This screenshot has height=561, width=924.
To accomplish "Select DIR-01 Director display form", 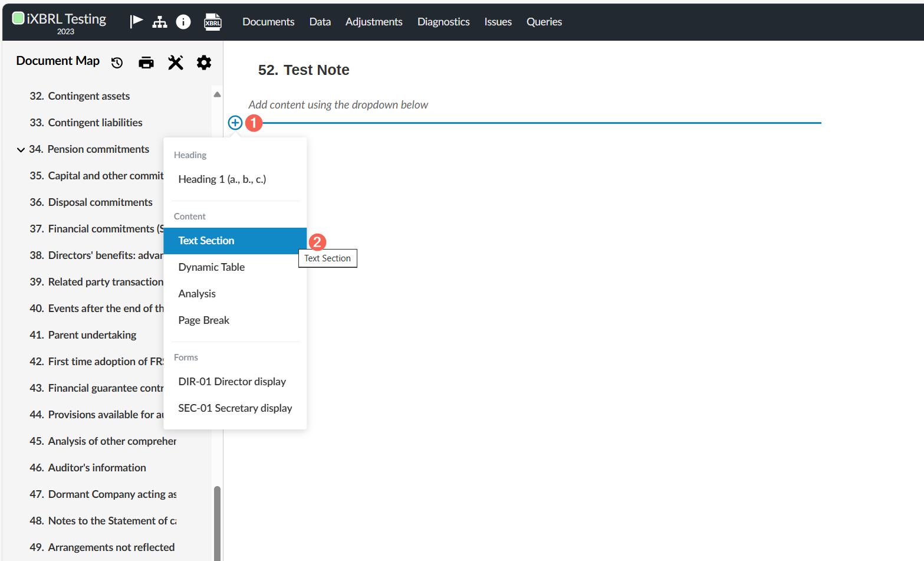I will coord(235,382).
